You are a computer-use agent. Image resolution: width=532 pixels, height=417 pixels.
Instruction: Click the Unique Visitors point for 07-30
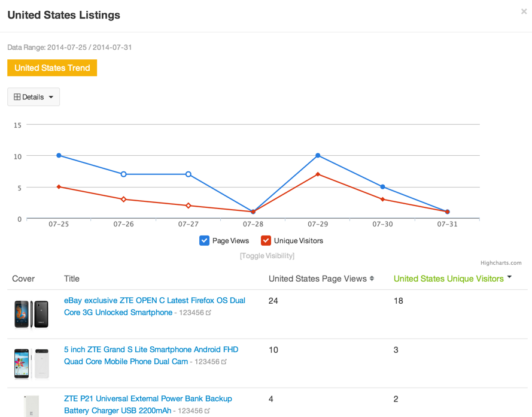[383, 200]
